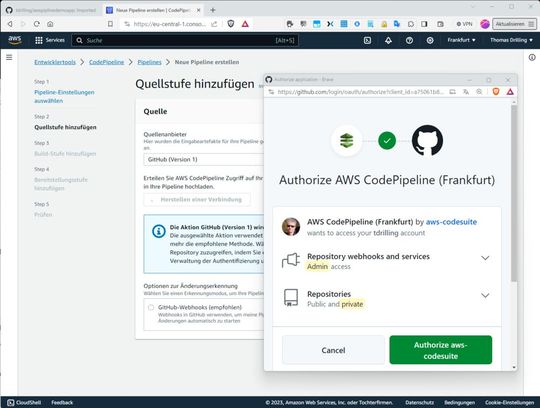
Task: Switch to the Neue Pipeline erstellen browser tab
Action: 154,10
